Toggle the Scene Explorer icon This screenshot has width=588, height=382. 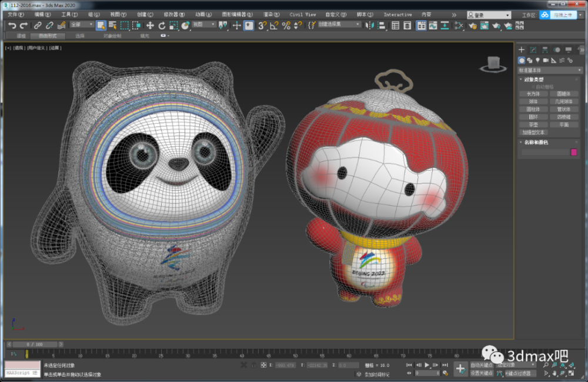click(x=395, y=25)
